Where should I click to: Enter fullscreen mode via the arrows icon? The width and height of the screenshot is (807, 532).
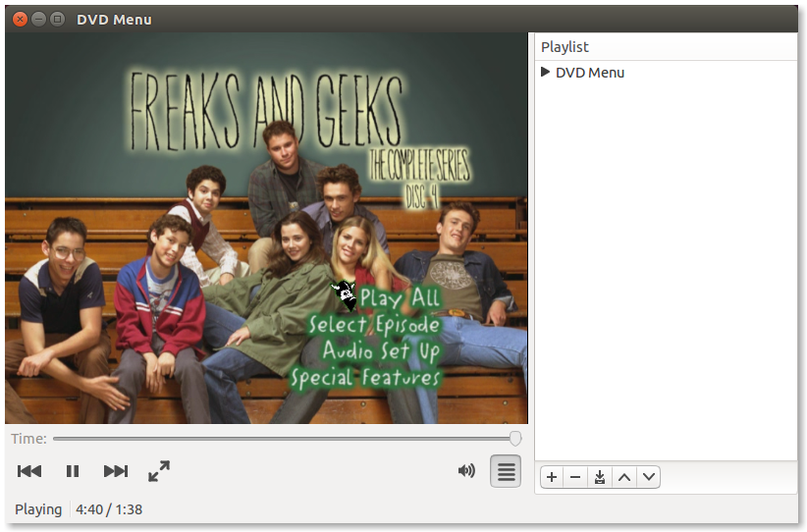coord(159,471)
